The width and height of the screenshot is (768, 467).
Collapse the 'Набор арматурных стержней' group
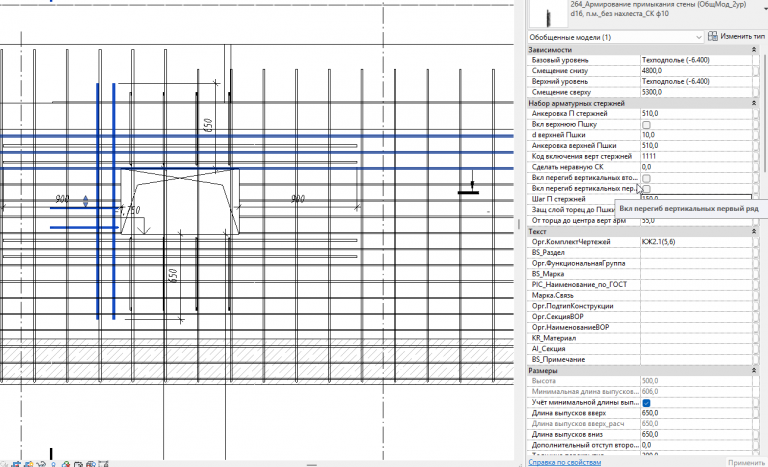tap(754, 103)
